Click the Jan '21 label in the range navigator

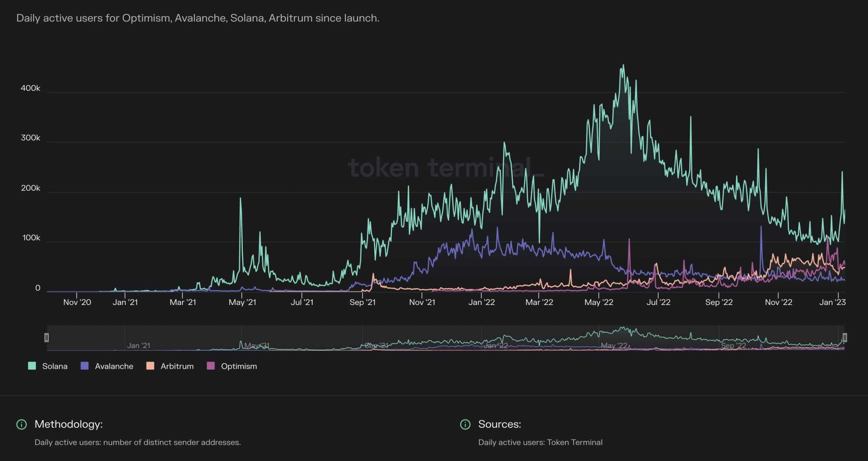[138, 345]
